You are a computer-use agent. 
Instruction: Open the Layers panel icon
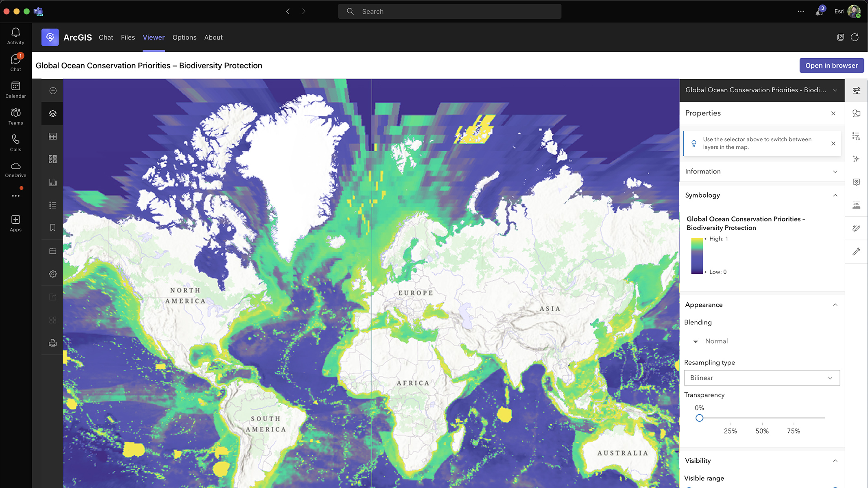[x=53, y=113]
